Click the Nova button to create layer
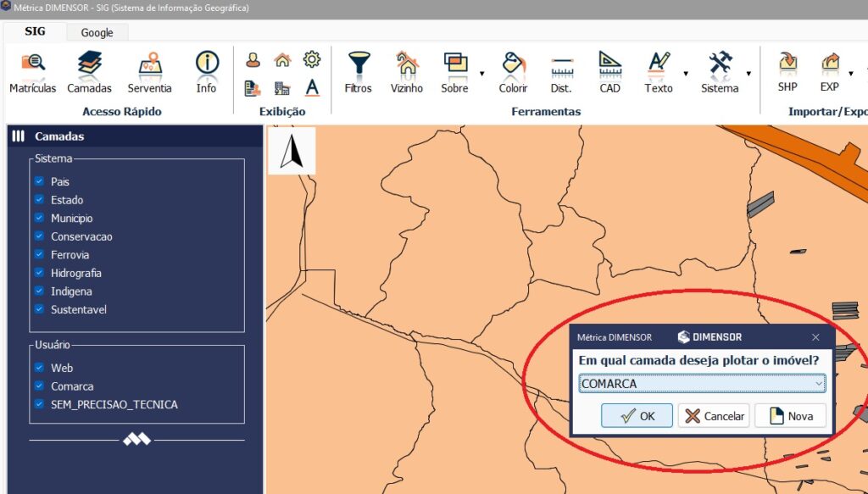This screenshot has width=868, height=494. coord(791,416)
